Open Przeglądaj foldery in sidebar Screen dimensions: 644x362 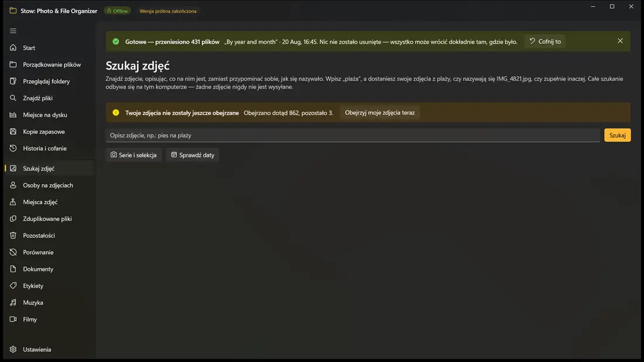pos(49,81)
